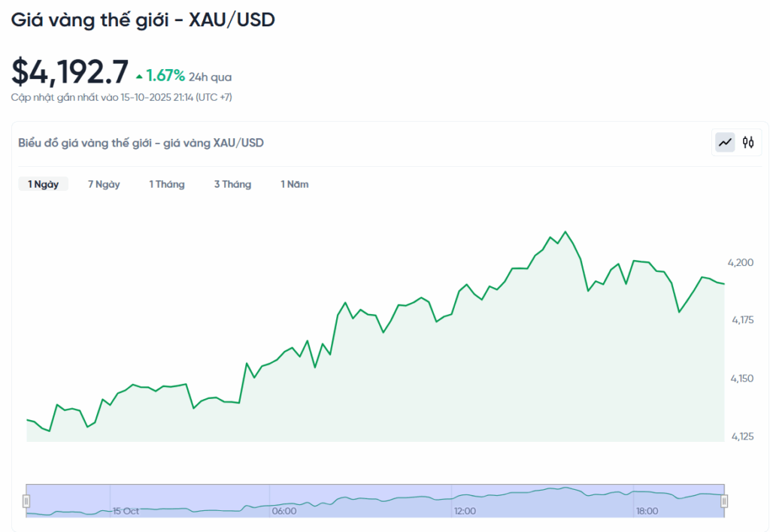
Task: Grab the left handle of range navigator
Action: click(26, 501)
